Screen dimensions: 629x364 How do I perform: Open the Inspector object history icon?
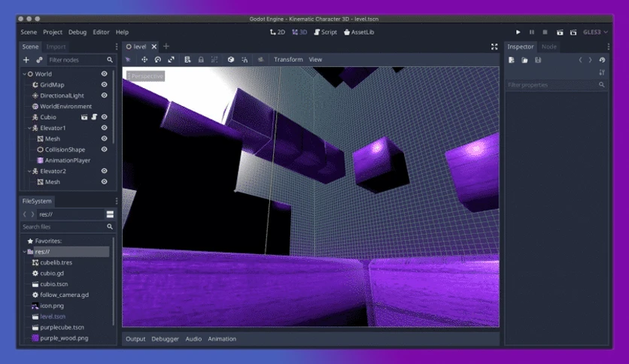point(602,60)
